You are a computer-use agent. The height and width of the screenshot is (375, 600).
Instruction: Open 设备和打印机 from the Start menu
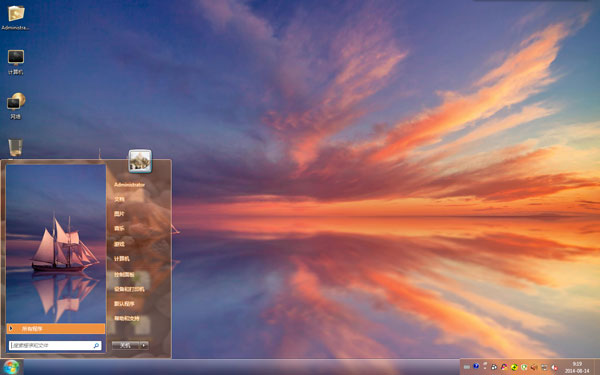[x=129, y=289]
